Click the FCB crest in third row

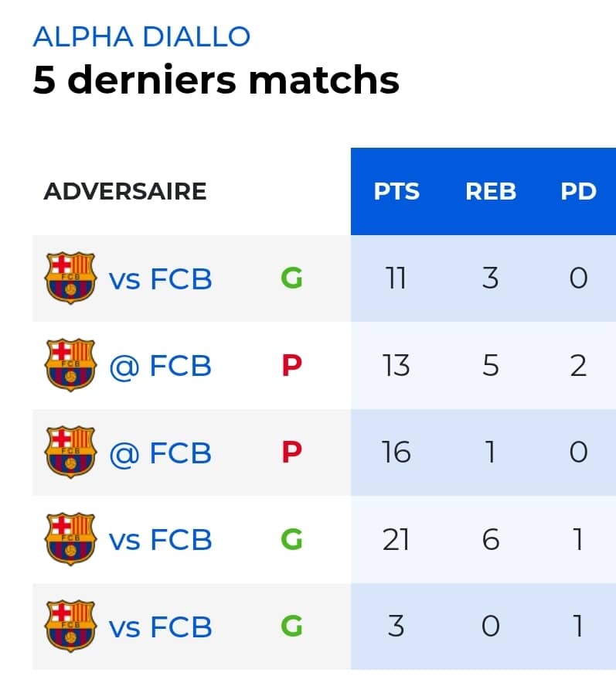coord(70,452)
